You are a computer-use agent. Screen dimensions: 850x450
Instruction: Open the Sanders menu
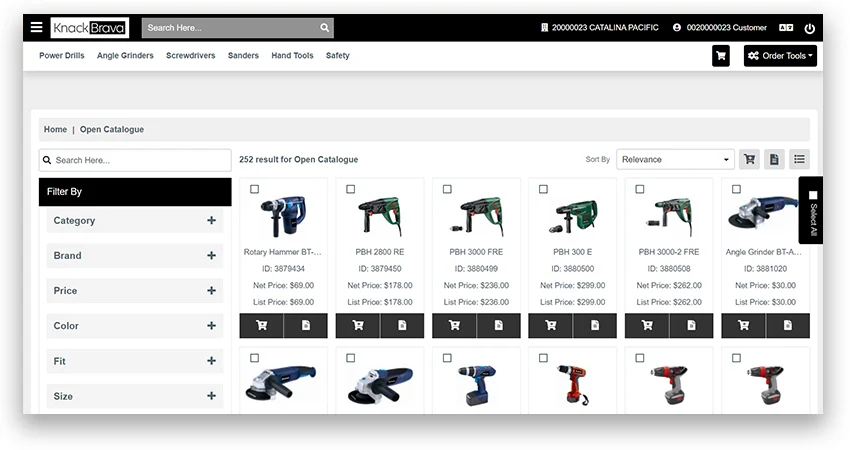[243, 55]
